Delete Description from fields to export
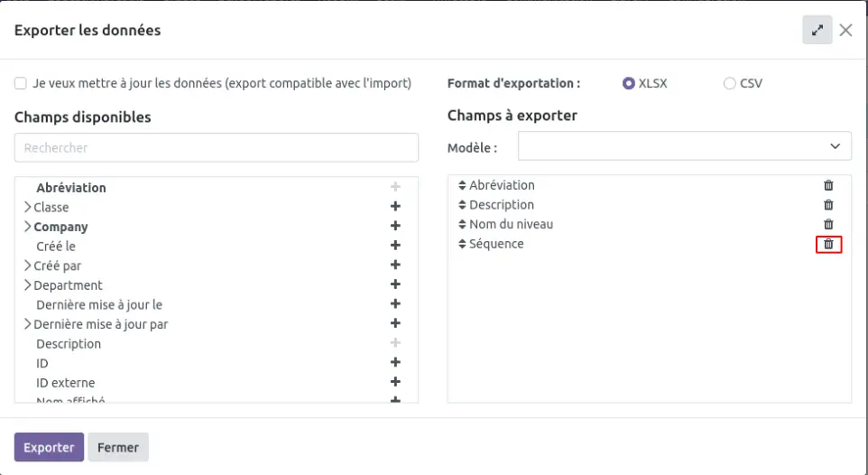 (x=828, y=205)
